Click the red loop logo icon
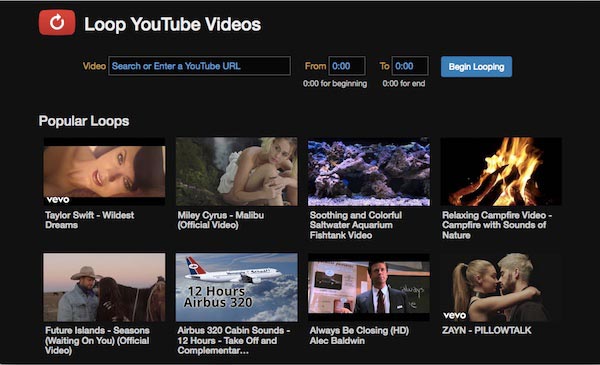Image resolution: width=600 pixels, height=365 pixels. click(57, 23)
